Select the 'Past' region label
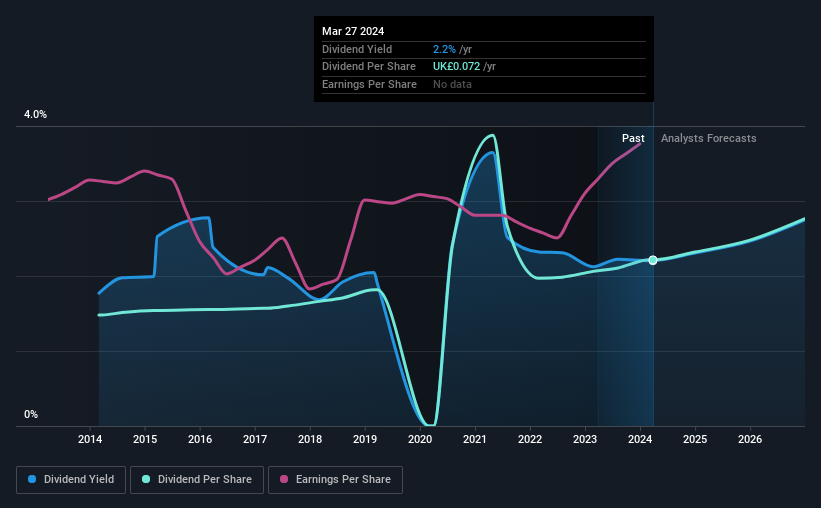 (x=633, y=138)
